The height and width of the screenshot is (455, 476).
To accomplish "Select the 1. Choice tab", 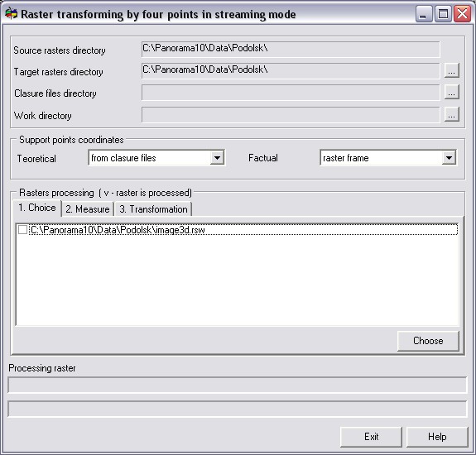I will pos(36,208).
